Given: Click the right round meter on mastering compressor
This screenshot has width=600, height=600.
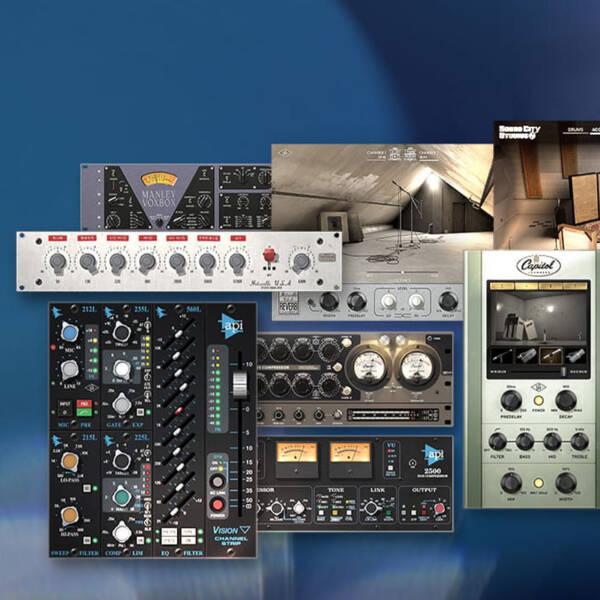Looking at the screenshot, I should click(417, 368).
